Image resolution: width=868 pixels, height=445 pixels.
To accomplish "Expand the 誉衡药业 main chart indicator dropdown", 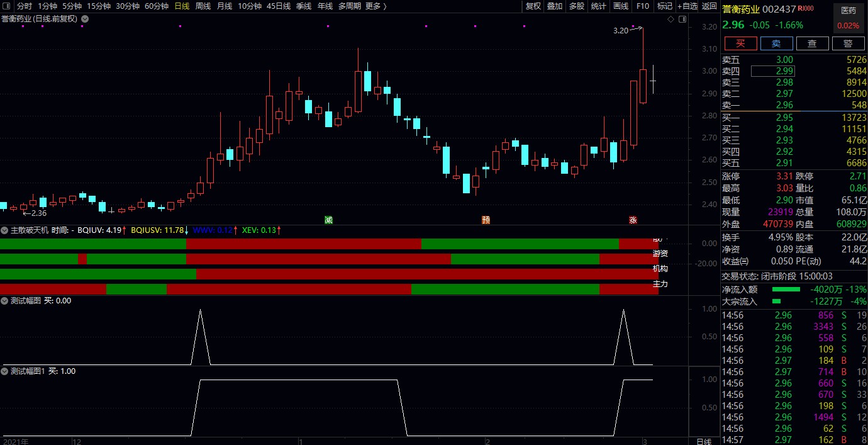I will 85,19.
